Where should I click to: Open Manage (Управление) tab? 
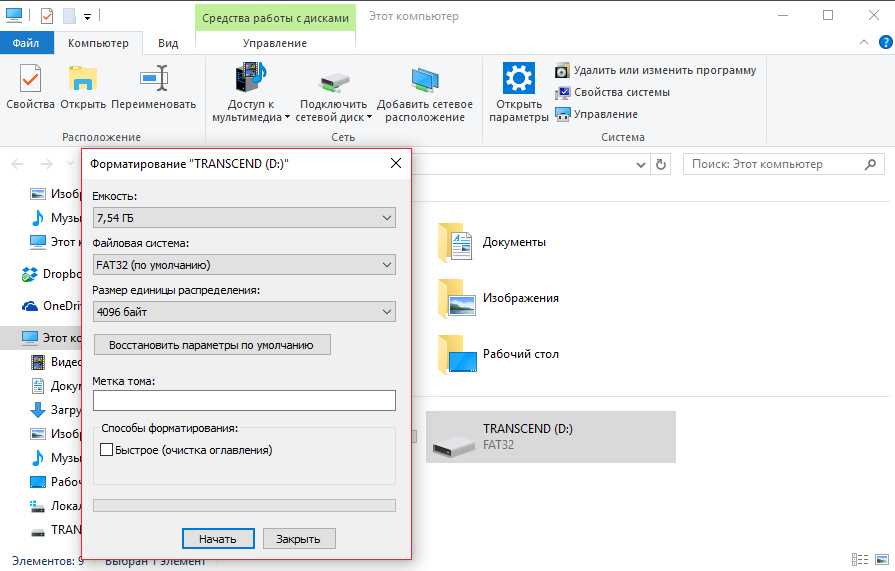275,43
